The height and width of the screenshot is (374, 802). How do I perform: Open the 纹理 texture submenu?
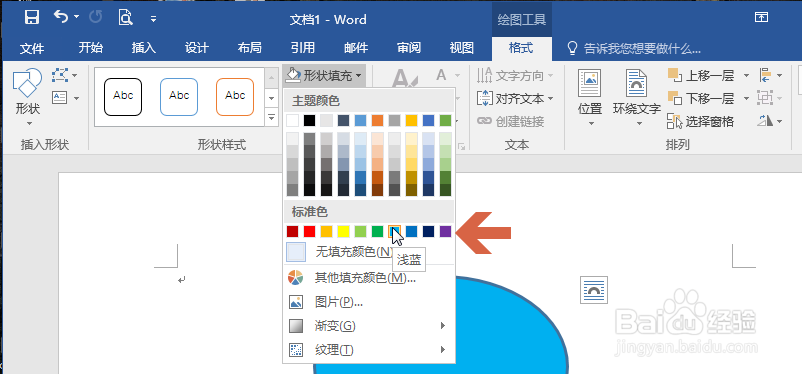click(369, 350)
